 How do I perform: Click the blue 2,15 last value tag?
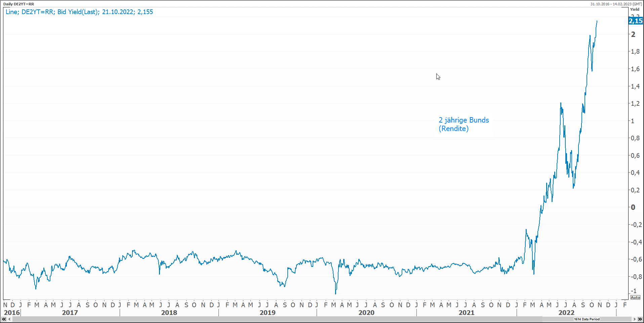[x=636, y=21]
